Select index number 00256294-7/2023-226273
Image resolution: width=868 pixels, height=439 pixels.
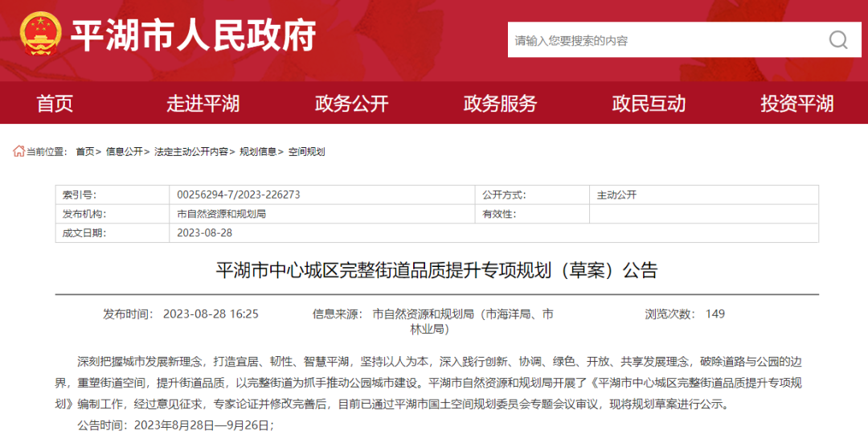coord(239,195)
